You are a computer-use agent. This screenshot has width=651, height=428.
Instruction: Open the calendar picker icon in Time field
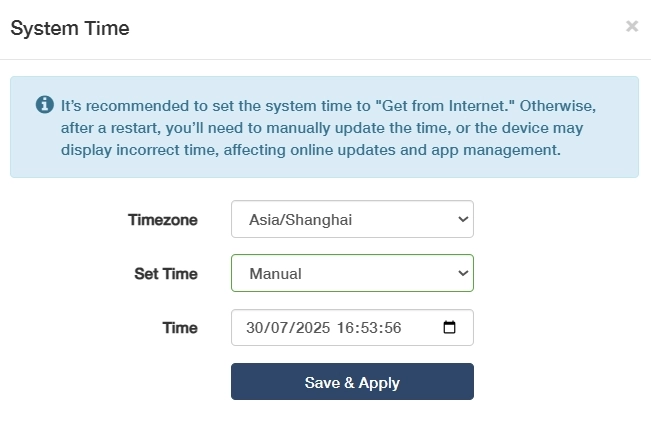coord(449,327)
